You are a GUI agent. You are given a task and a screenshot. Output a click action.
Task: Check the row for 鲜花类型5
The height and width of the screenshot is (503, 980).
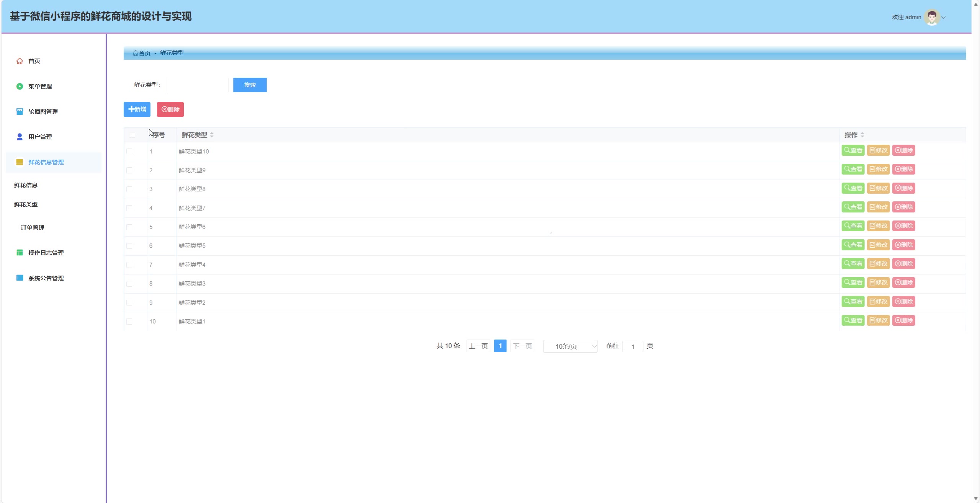click(x=129, y=246)
